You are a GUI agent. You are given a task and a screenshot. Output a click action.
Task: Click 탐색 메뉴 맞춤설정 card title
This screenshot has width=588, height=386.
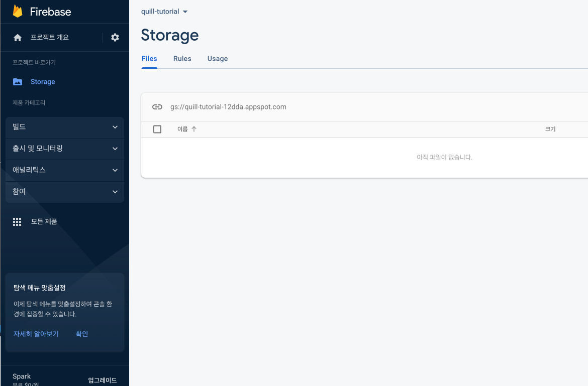coord(40,288)
